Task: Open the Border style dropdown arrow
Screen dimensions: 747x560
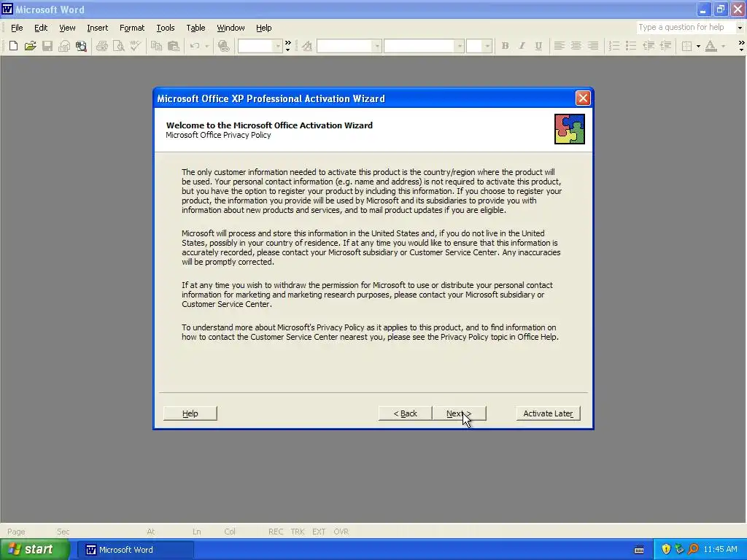Action: pos(698,46)
